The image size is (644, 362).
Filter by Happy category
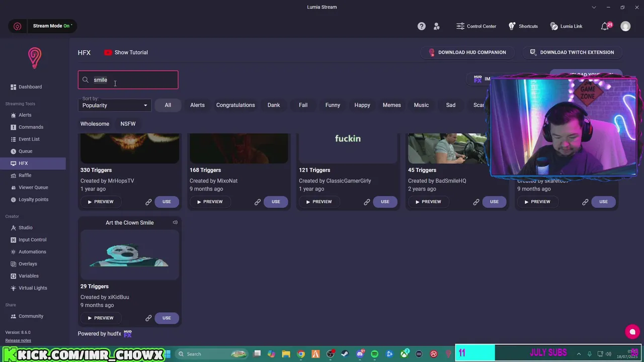[x=362, y=105]
